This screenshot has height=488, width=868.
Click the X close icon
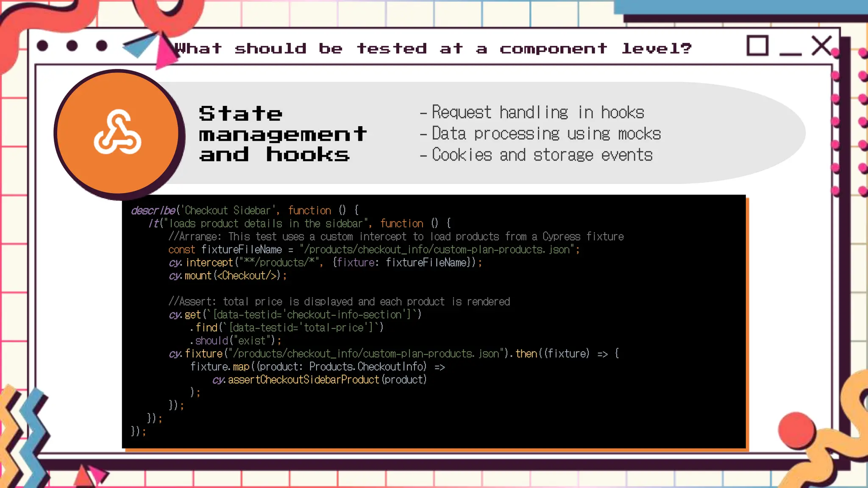coord(821,46)
